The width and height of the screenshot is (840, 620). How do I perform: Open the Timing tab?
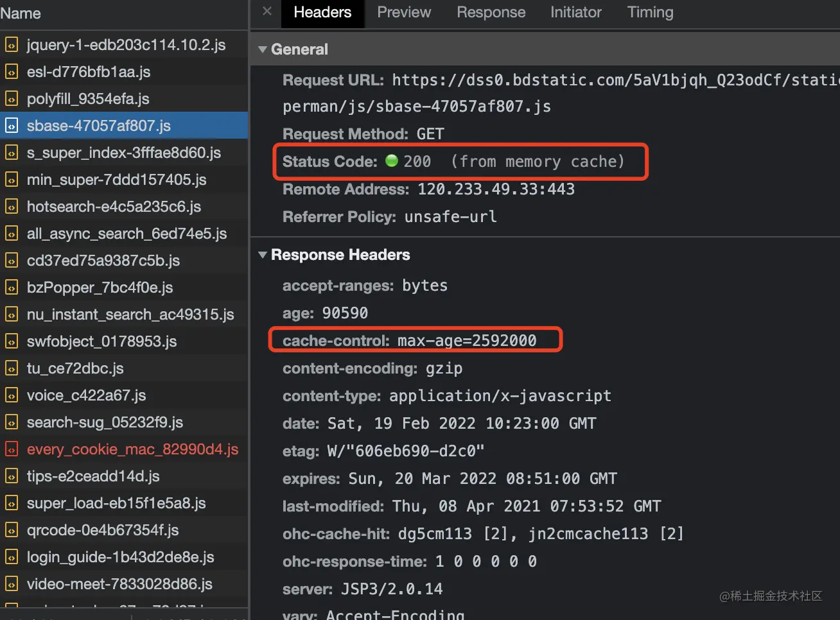(650, 12)
